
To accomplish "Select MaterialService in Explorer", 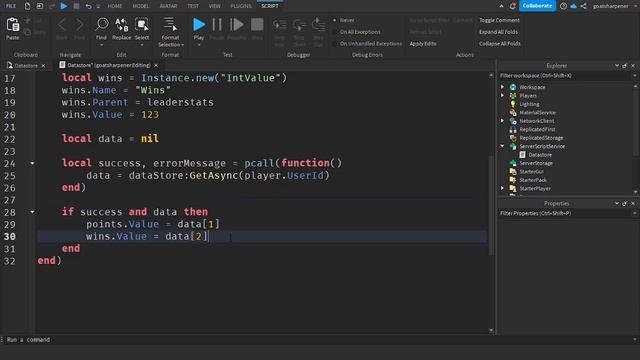I will coord(537,113).
